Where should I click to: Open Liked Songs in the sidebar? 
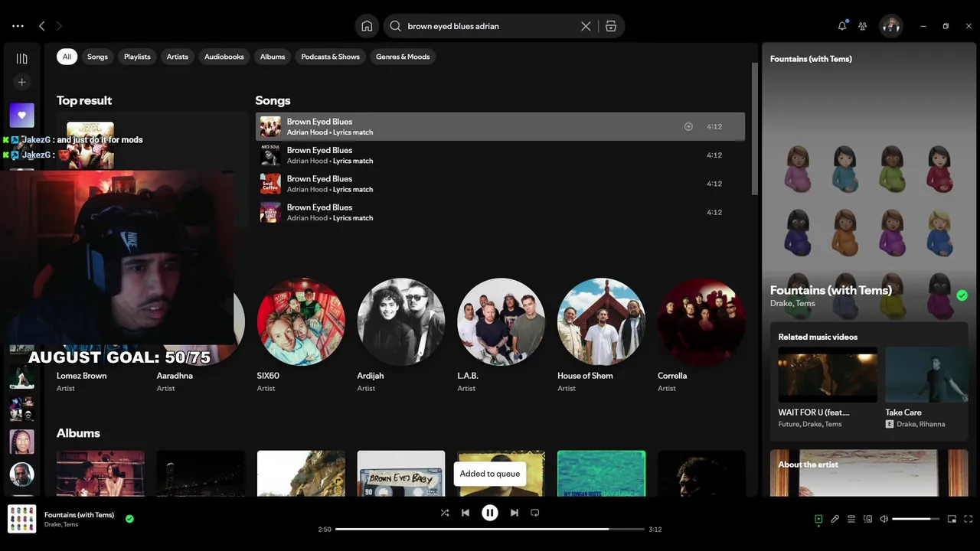(21, 115)
